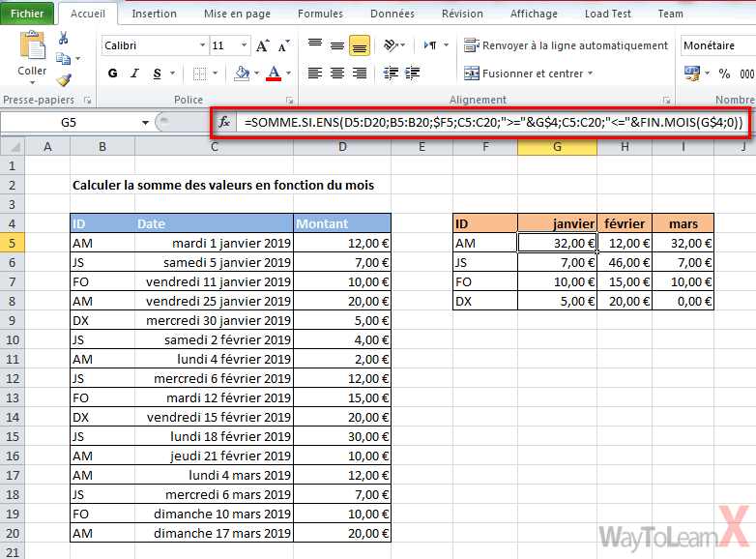Image resolution: width=756 pixels, height=559 pixels.
Task: Open underline style dropdown arrow
Action: pos(173,74)
